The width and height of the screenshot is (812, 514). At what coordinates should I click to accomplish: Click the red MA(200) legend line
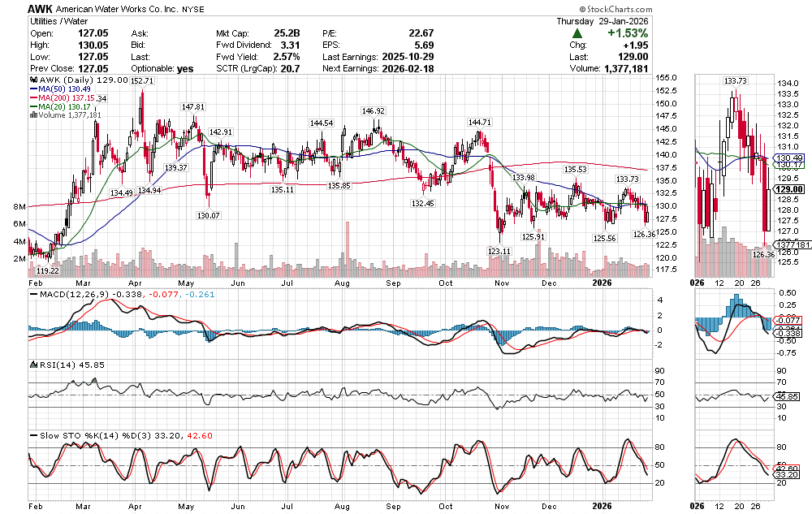pos(33,98)
